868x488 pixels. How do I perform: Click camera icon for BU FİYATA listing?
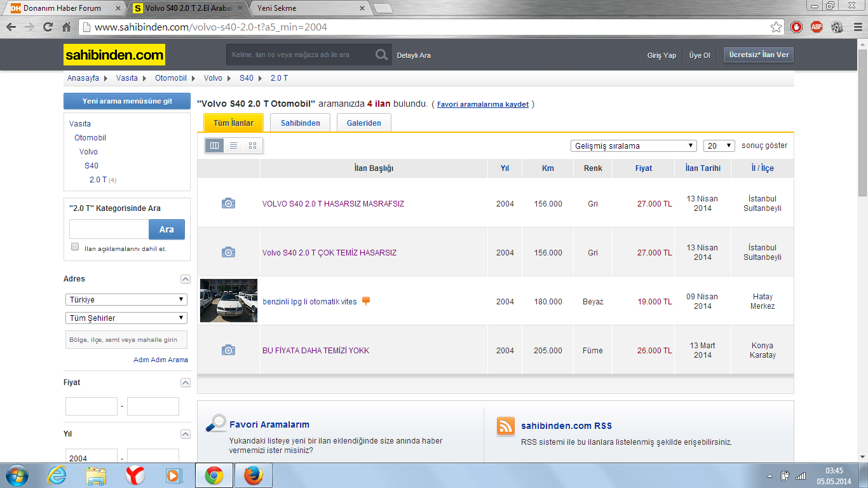(228, 350)
